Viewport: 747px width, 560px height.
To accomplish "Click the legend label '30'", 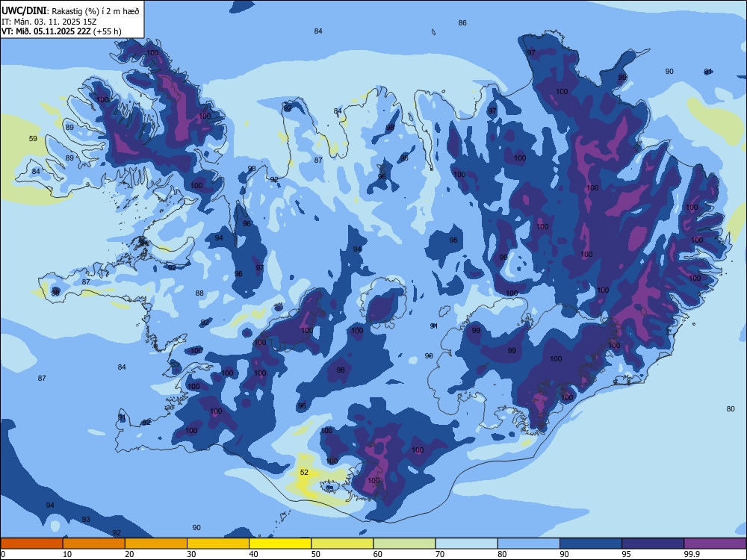I will [x=191, y=554].
